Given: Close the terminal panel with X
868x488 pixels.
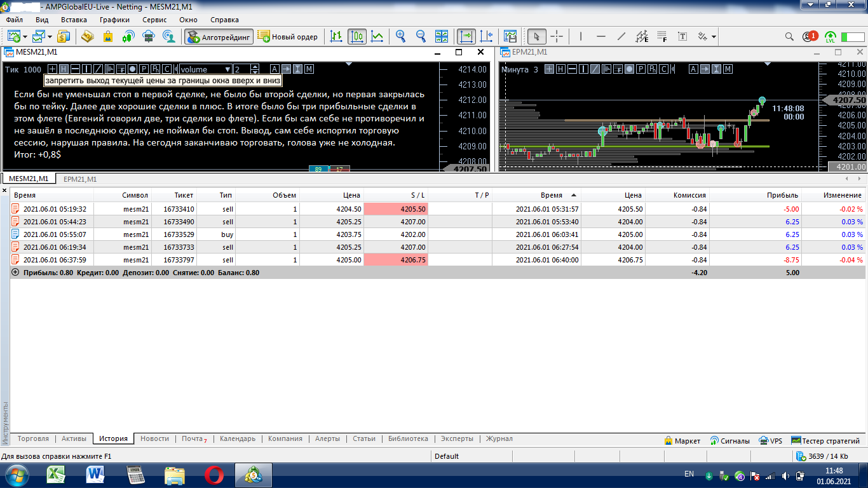Looking at the screenshot, I should point(4,191).
